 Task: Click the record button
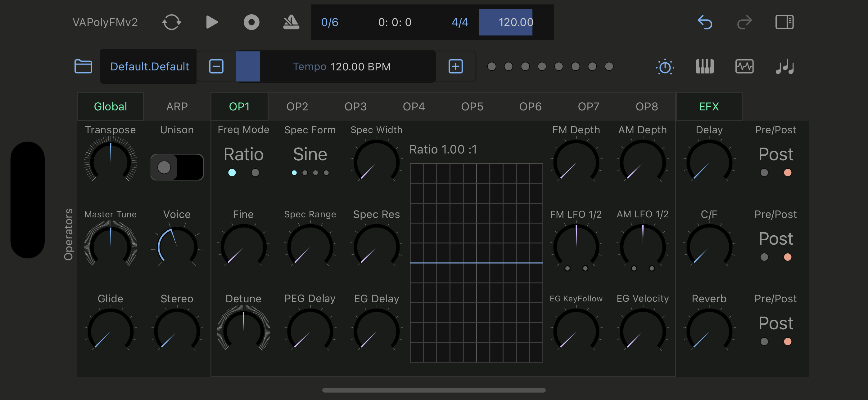251,22
